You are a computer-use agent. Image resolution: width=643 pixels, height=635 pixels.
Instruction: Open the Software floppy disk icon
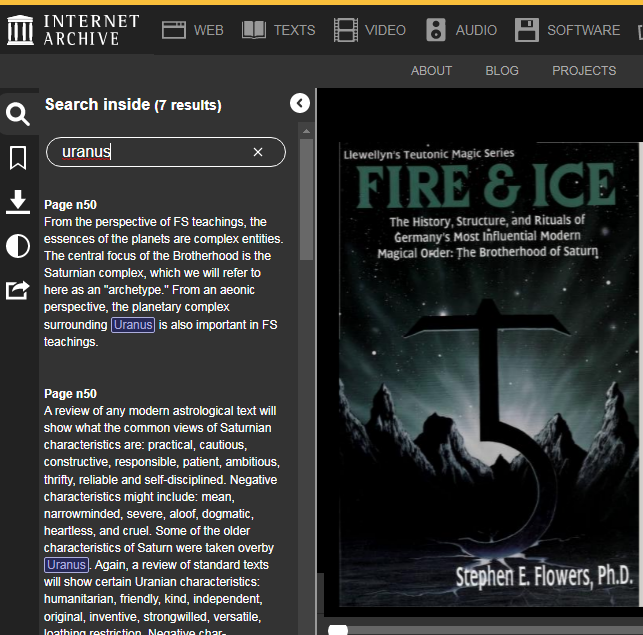[527, 30]
